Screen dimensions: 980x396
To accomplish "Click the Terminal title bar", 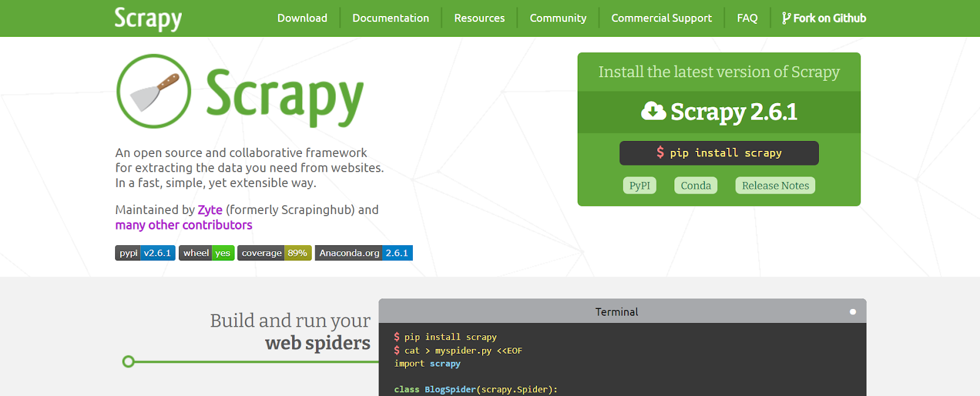I will pos(622,311).
